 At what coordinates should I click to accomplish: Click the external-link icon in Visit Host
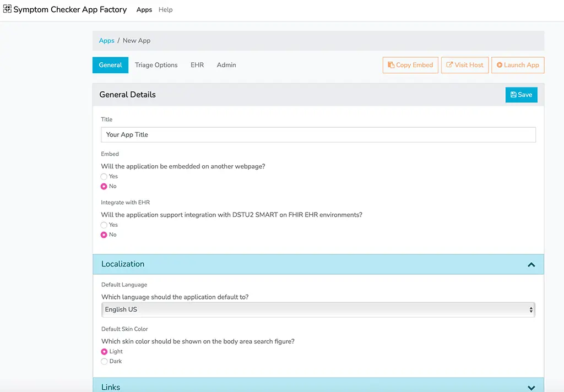tap(450, 65)
